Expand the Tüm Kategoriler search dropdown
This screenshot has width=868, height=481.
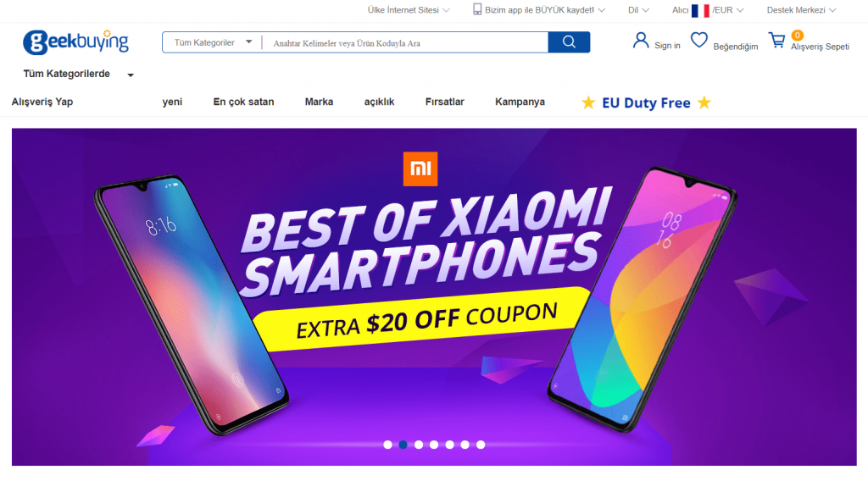213,42
